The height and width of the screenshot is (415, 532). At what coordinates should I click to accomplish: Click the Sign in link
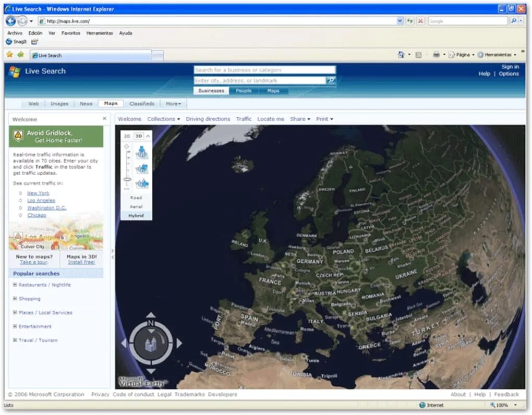coord(510,67)
